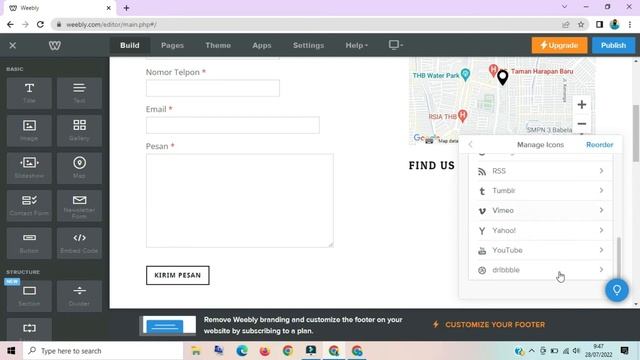Switch to the Theme tab
This screenshot has width=640, height=360.
pos(218,45)
